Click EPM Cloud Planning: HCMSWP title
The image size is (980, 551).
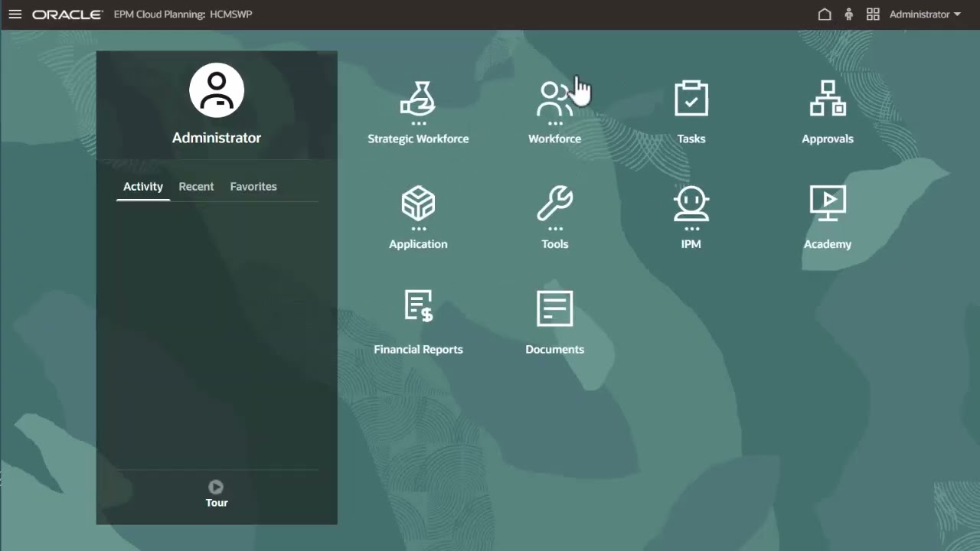(x=183, y=15)
